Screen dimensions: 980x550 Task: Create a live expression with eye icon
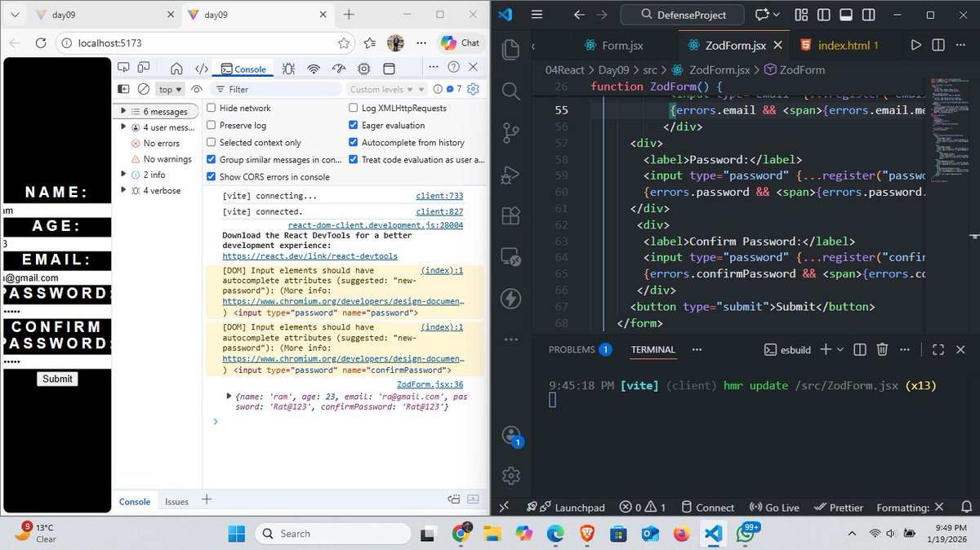point(197,89)
